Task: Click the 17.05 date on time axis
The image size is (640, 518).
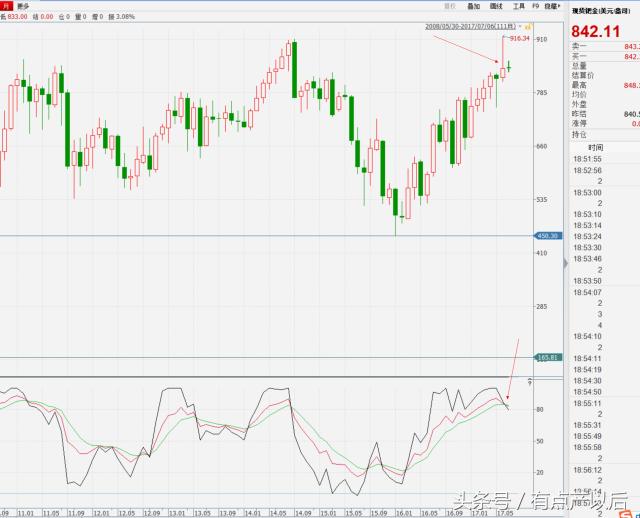Action: pyautogui.click(x=504, y=513)
